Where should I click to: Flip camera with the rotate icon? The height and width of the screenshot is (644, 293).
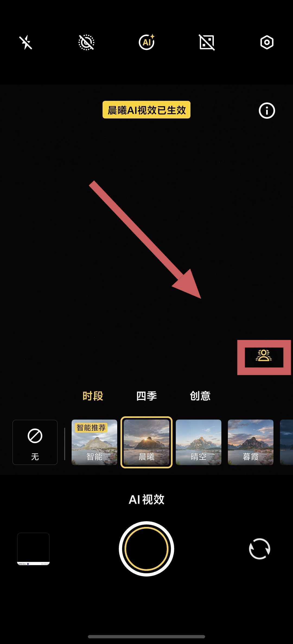pos(260,549)
